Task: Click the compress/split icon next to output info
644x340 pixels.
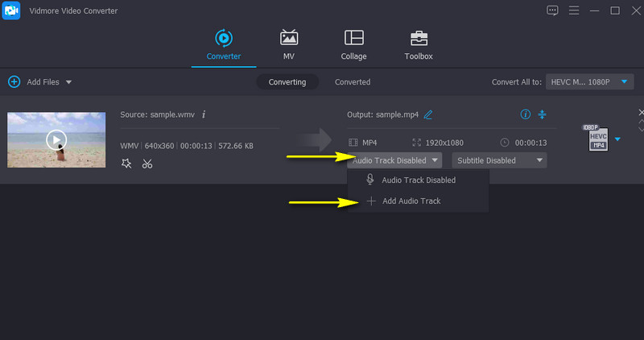Action: pos(543,114)
